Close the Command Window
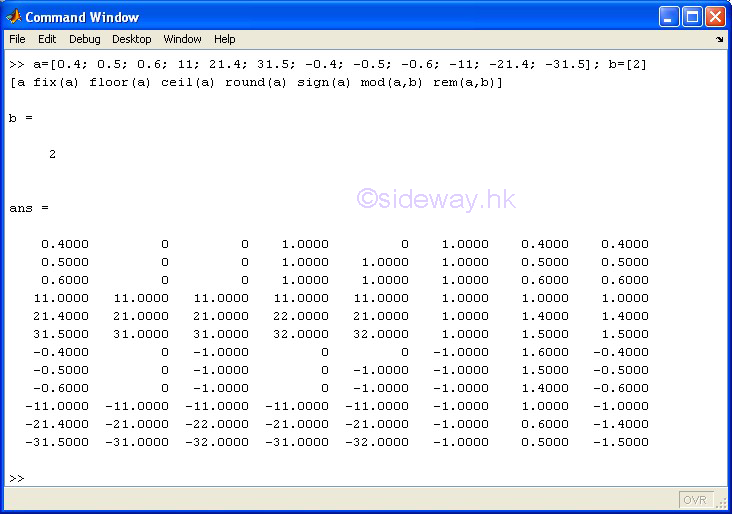Screen dimensions: 732x514 pyautogui.click(x=715, y=17)
